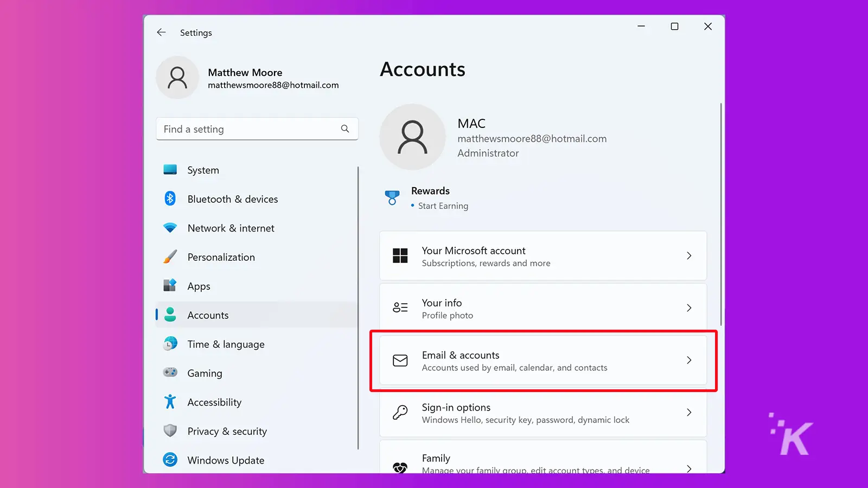
Task: Go to Windows Update label
Action: pos(226,460)
